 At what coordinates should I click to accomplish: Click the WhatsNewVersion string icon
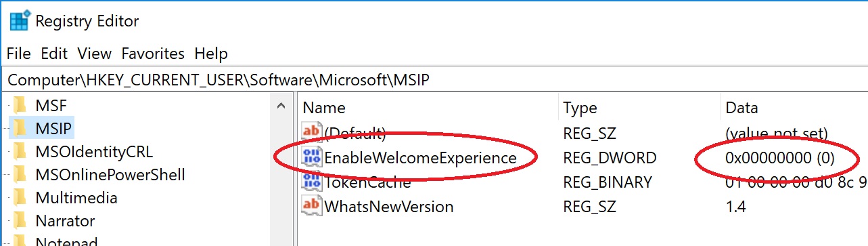pos(312,206)
